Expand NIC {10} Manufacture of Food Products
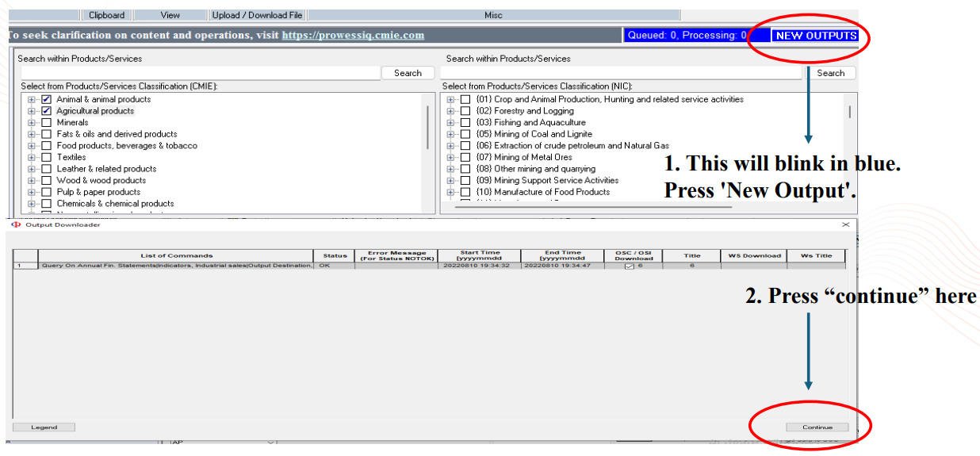This screenshot has width=980, height=456. click(x=450, y=192)
